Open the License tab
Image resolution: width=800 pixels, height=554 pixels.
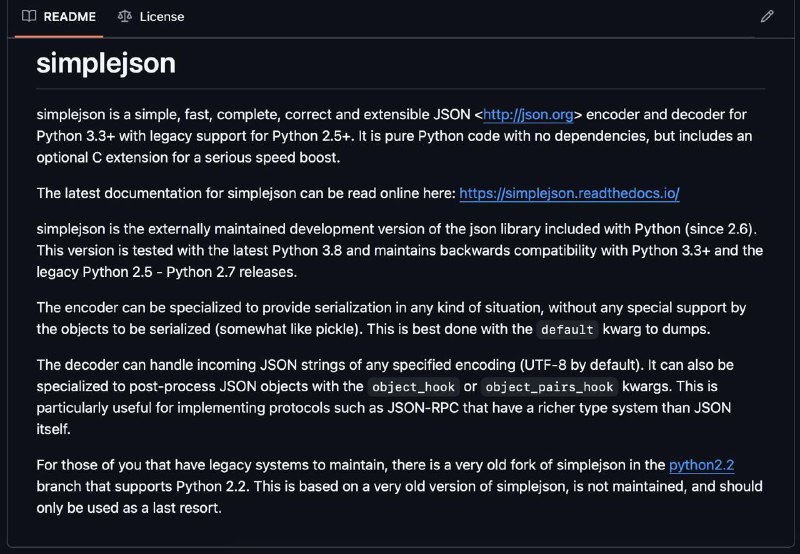[x=151, y=17]
